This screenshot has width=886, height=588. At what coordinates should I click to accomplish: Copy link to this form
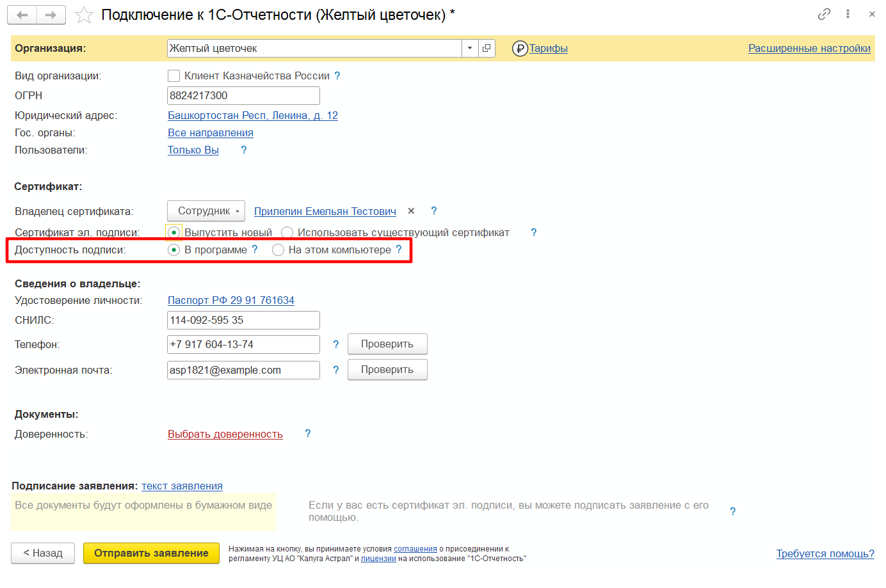coord(824,14)
